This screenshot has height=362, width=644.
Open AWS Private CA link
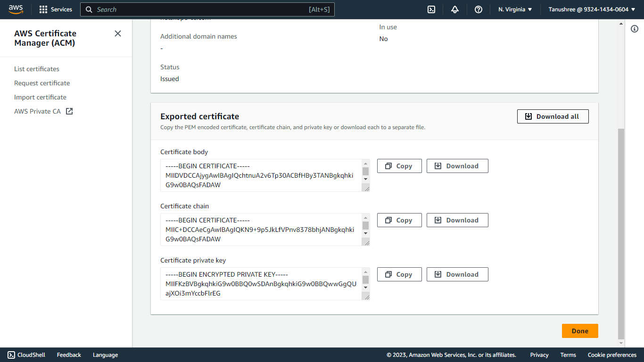(38, 111)
